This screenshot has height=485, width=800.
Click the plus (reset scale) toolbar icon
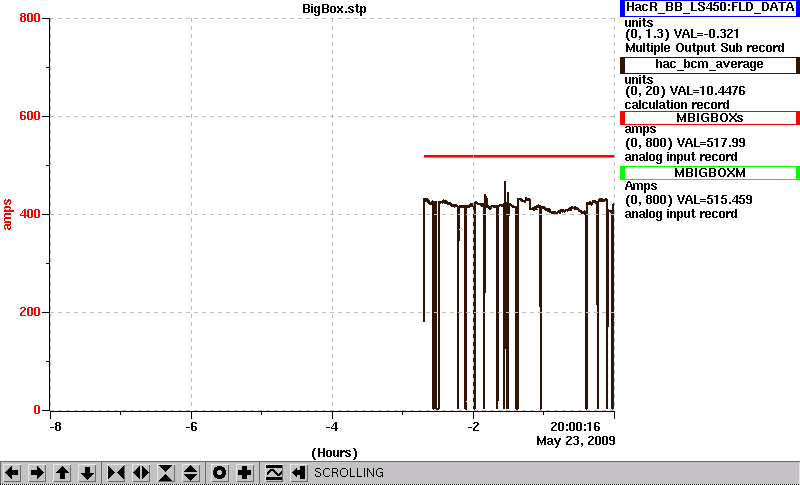(x=245, y=473)
